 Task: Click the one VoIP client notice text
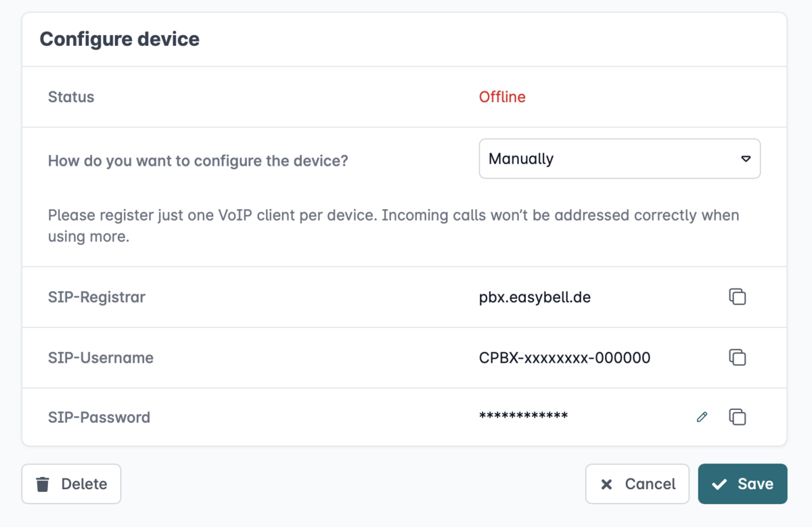tap(393, 226)
